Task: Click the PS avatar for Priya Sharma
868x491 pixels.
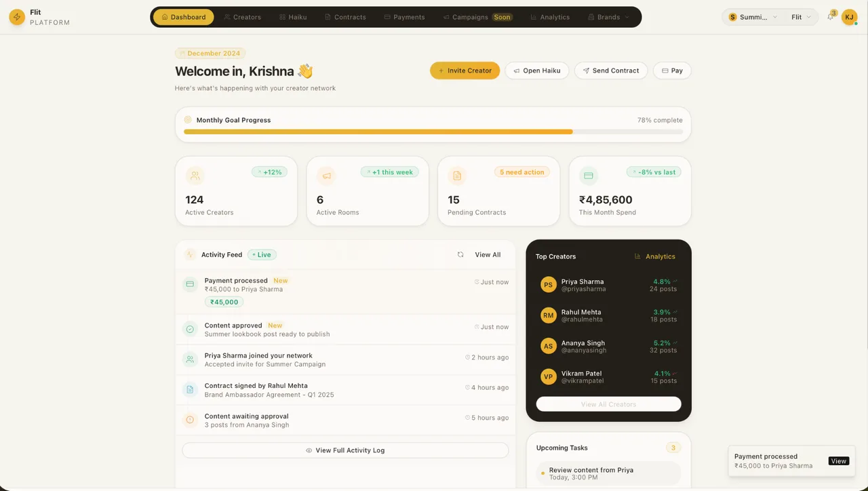Action: (x=549, y=285)
